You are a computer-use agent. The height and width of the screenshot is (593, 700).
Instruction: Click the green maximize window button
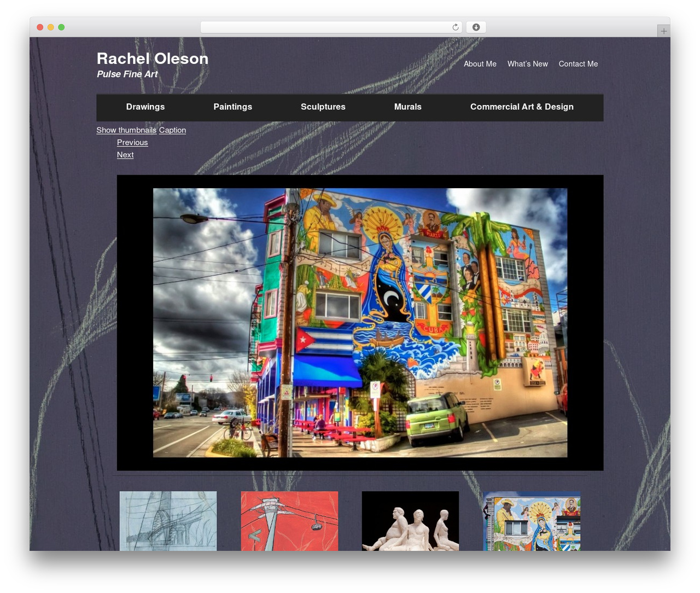pos(61,27)
